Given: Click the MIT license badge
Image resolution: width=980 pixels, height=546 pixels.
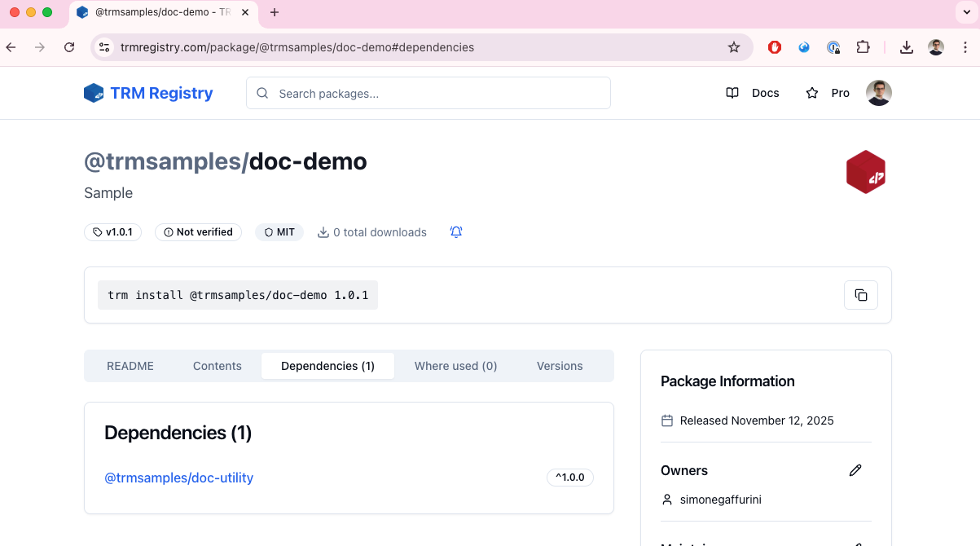Looking at the screenshot, I should point(279,232).
